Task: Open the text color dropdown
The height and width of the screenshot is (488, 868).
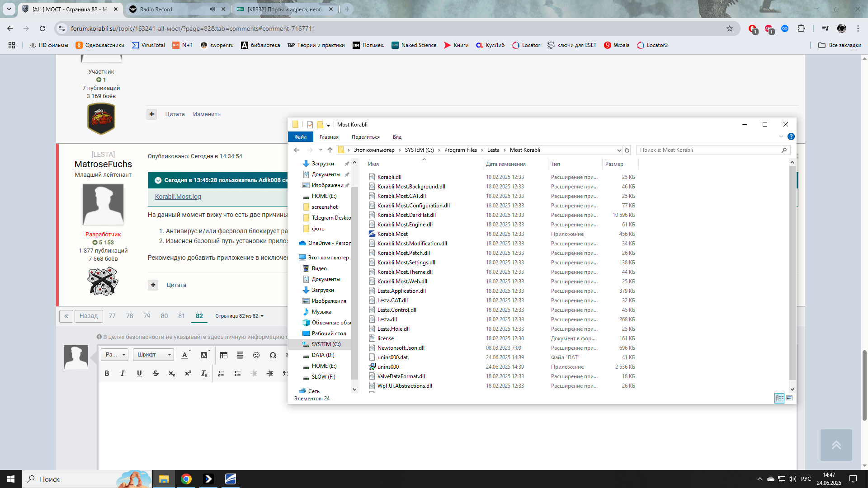Action: pyautogui.click(x=186, y=355)
